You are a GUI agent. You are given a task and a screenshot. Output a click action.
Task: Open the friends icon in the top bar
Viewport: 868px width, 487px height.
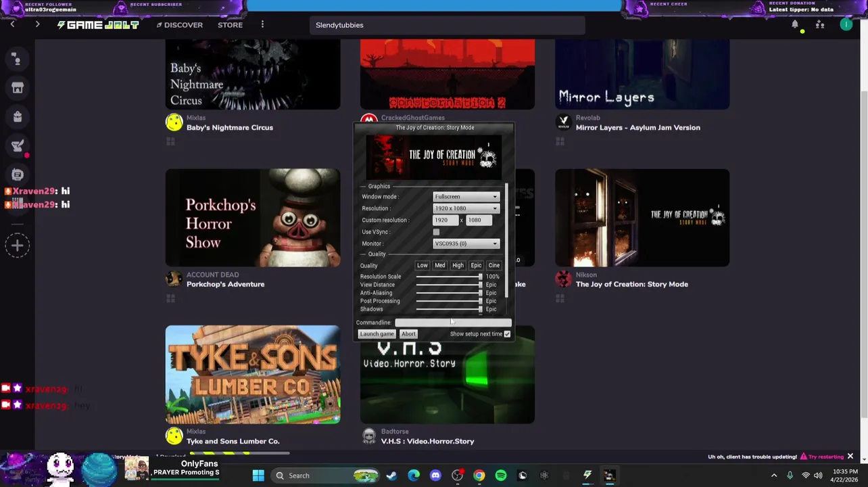point(820,25)
